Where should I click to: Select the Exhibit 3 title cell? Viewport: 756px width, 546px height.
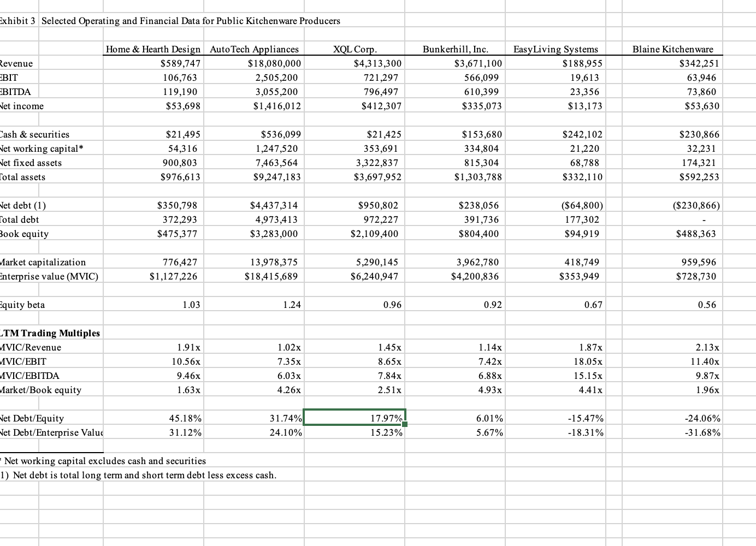tap(191, 21)
